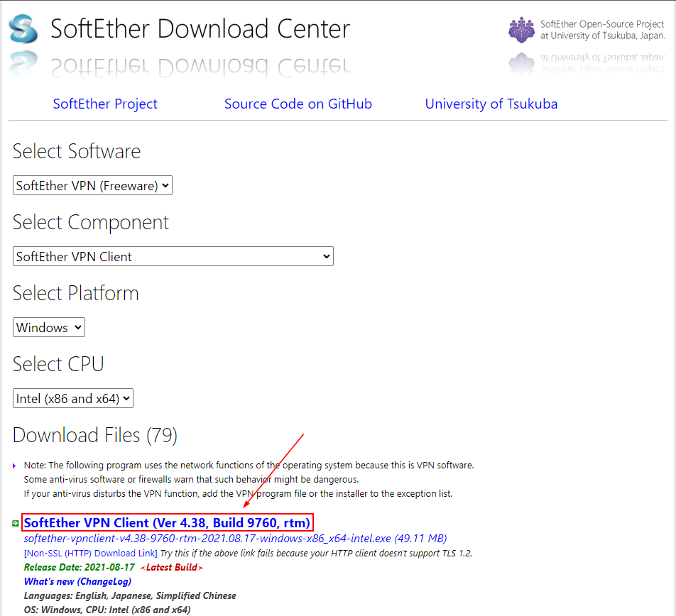Click the Download Files (79) heading
This screenshot has width=676, height=616.
pos(95,435)
